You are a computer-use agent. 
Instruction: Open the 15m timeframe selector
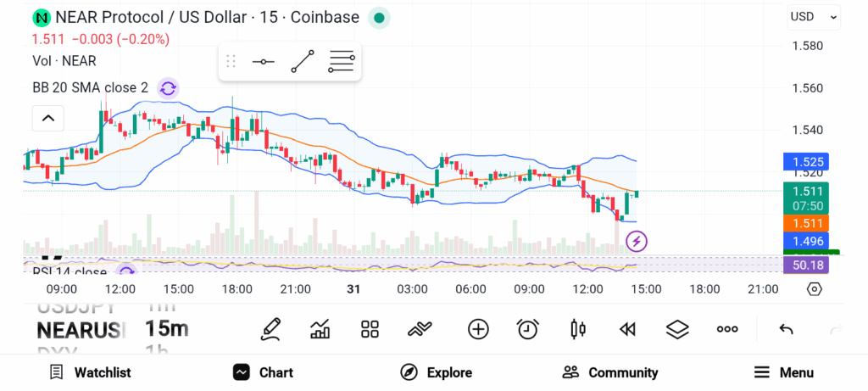(x=166, y=329)
